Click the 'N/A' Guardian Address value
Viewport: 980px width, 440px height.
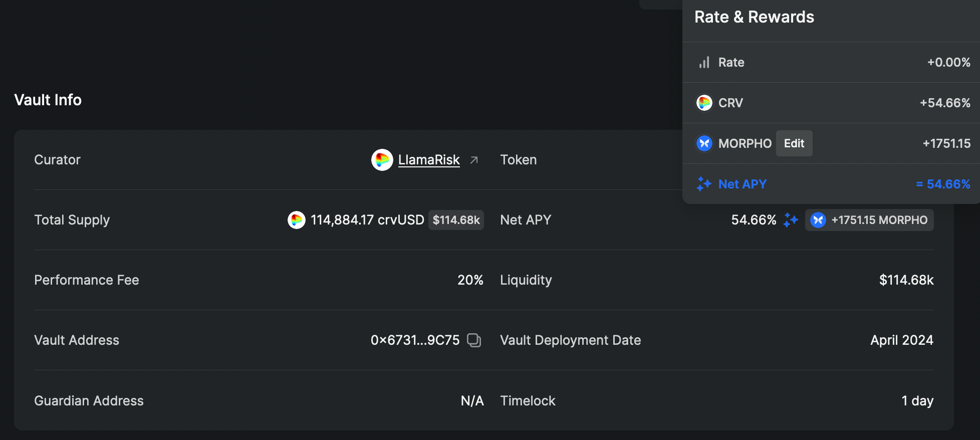472,401
